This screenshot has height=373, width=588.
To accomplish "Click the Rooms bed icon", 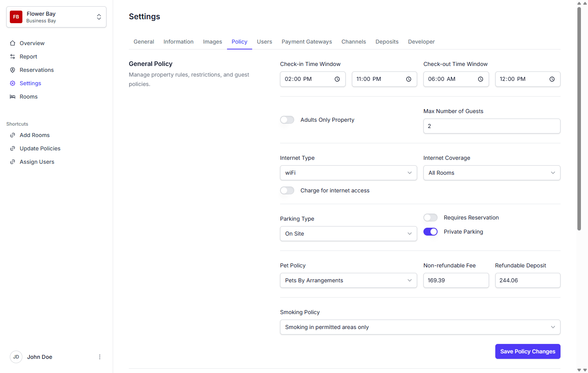I will pos(13,97).
